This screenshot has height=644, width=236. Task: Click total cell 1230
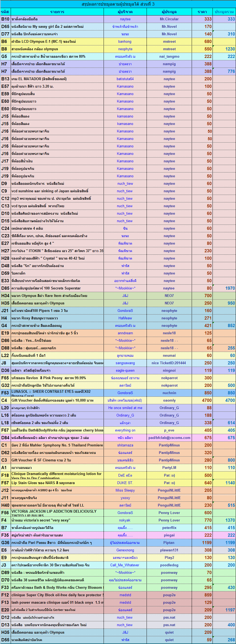[224, 49]
